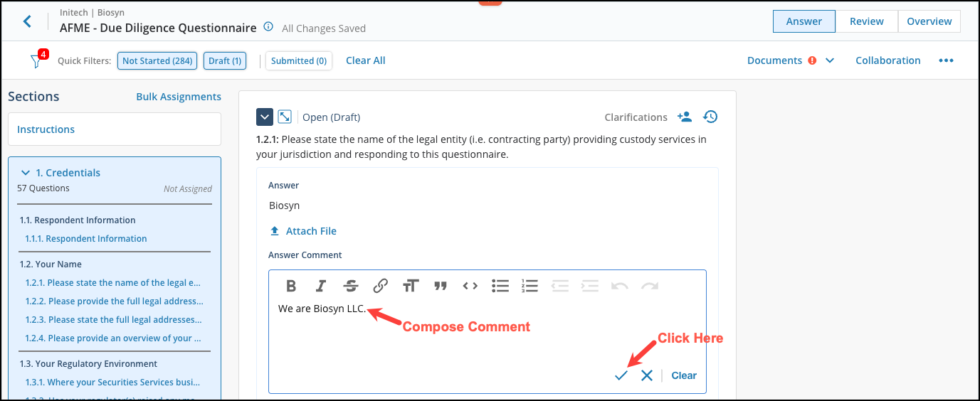The height and width of the screenshot is (401, 980).
Task: Select 1.1.1. Respondent Information
Action: tap(86, 239)
